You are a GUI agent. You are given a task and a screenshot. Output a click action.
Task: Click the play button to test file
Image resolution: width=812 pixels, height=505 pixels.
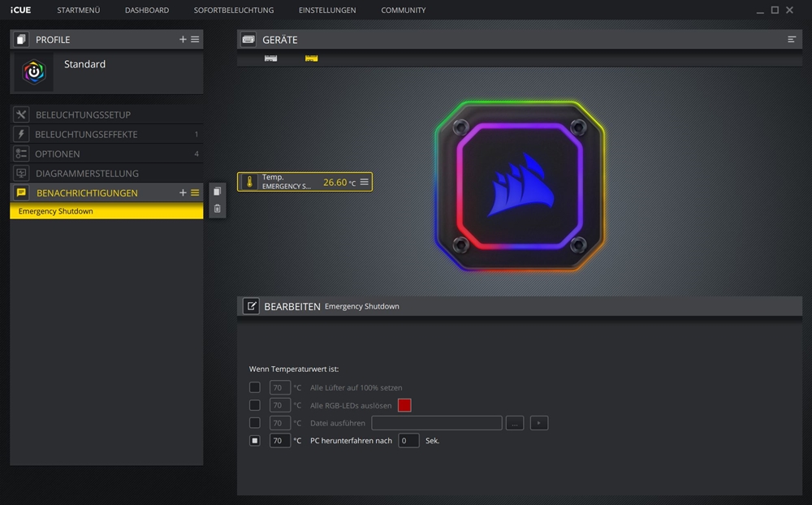539,423
